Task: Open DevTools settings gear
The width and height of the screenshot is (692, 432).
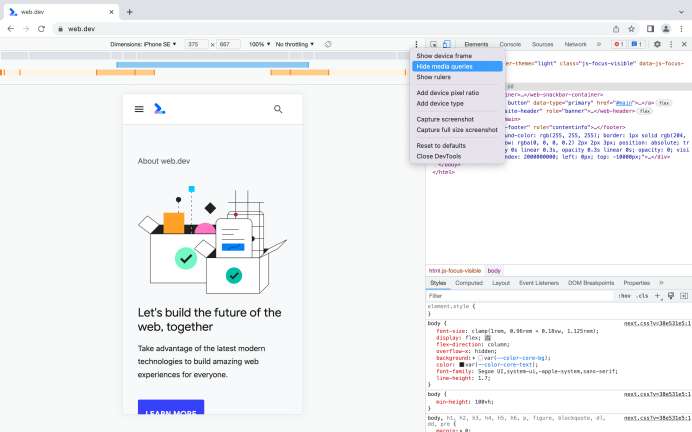Action: 657,44
